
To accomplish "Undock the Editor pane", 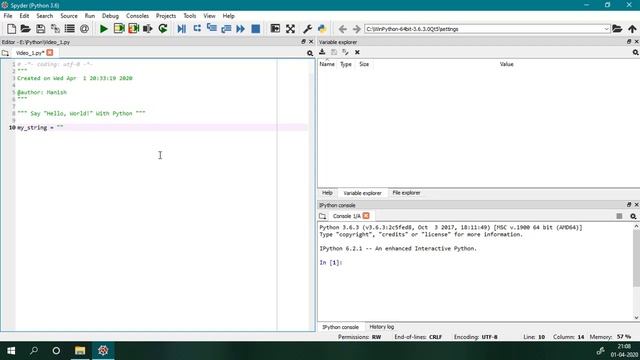I will coord(303,42).
